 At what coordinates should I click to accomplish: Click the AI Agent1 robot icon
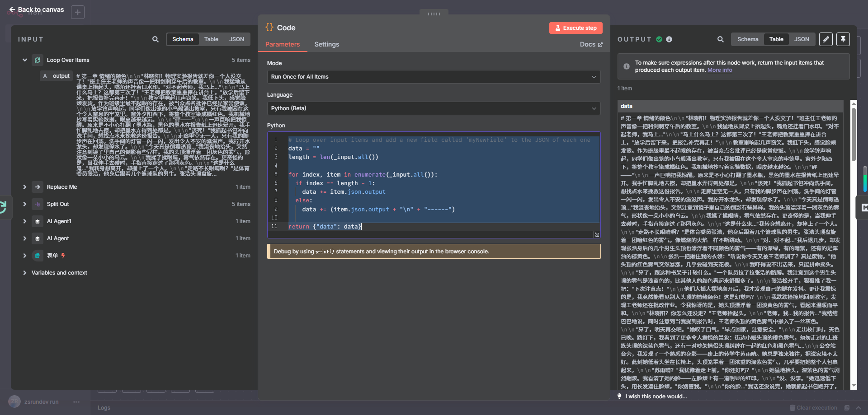click(x=38, y=221)
